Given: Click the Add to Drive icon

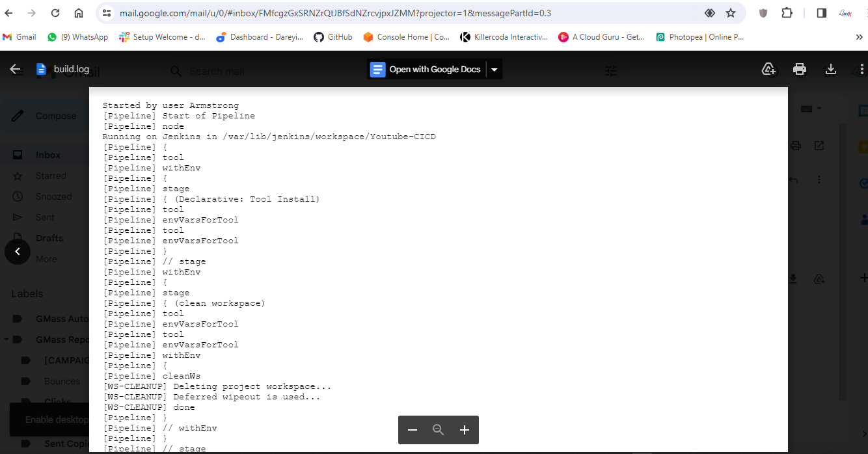Looking at the screenshot, I should 768,70.
